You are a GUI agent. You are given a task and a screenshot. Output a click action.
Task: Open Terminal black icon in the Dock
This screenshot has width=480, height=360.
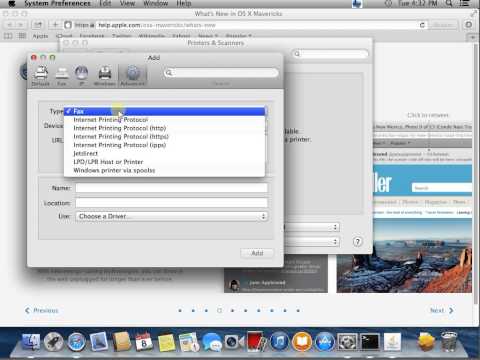coord(370,342)
